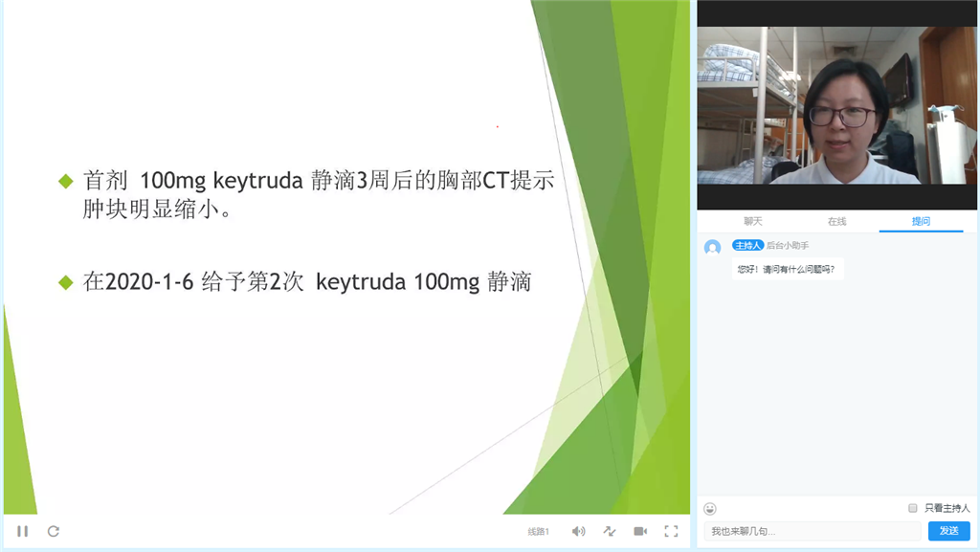Viewport: 980px width, 552px height.
Task: Click the 发送 send button
Action: 948,531
